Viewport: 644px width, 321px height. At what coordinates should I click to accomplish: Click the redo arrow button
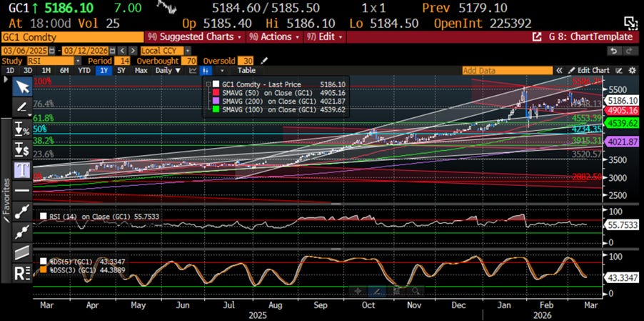pyautogui.click(x=629, y=51)
